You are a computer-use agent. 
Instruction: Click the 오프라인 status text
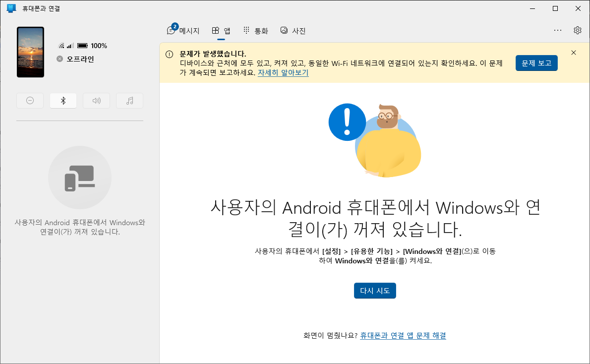80,59
